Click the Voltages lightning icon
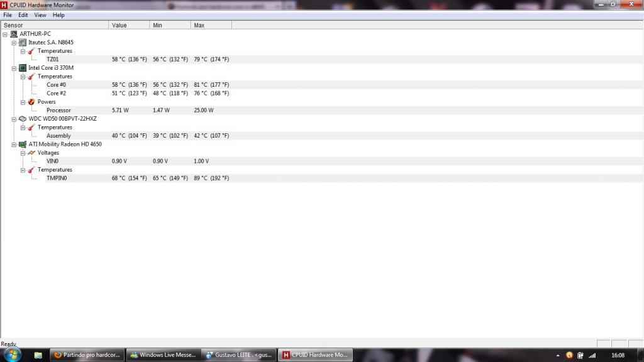Viewport: 644px width, 362px height. (31, 153)
